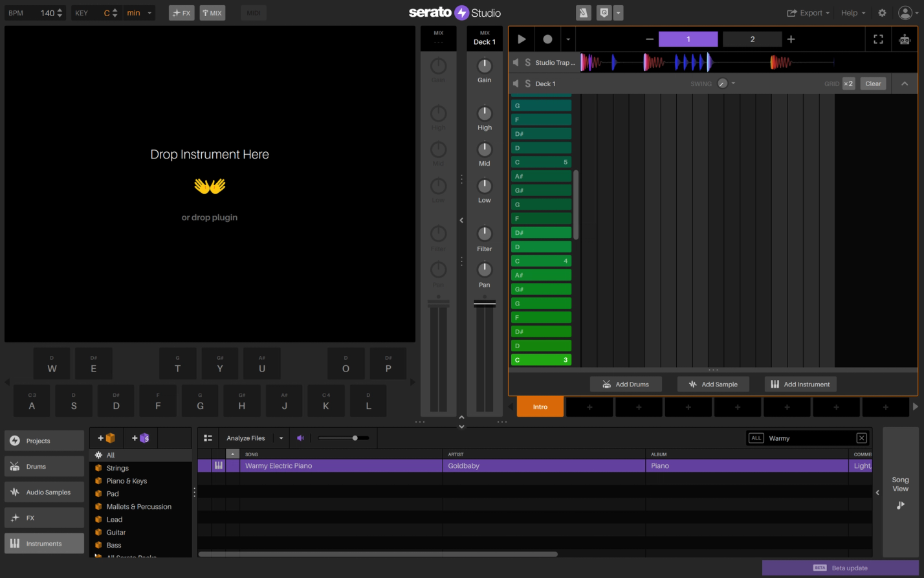Click the record button in the transport bar
This screenshot has height=578, width=924.
[547, 39]
